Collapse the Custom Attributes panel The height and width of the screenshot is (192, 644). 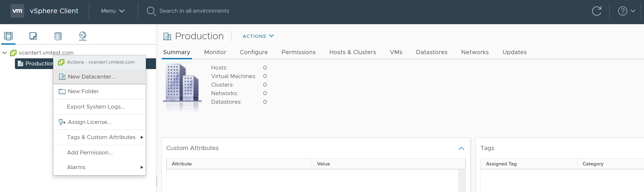click(461, 148)
